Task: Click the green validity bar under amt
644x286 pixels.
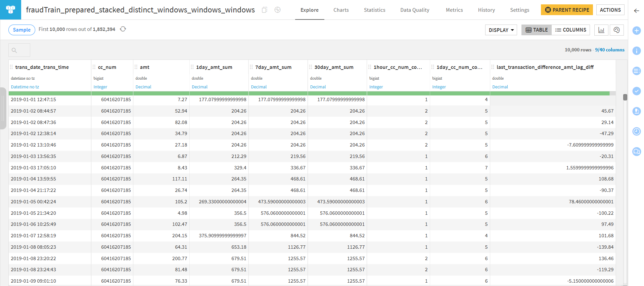Action: 162,93
